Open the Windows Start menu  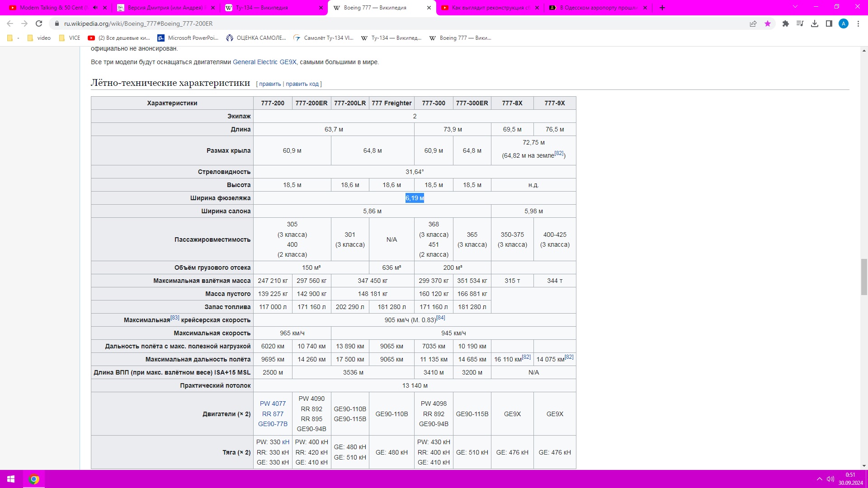point(11,479)
